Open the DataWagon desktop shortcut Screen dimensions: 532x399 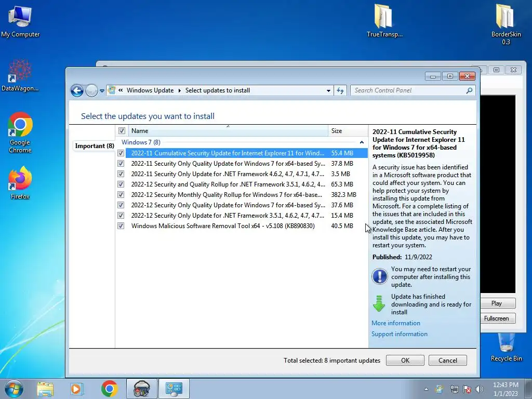pyautogui.click(x=20, y=75)
